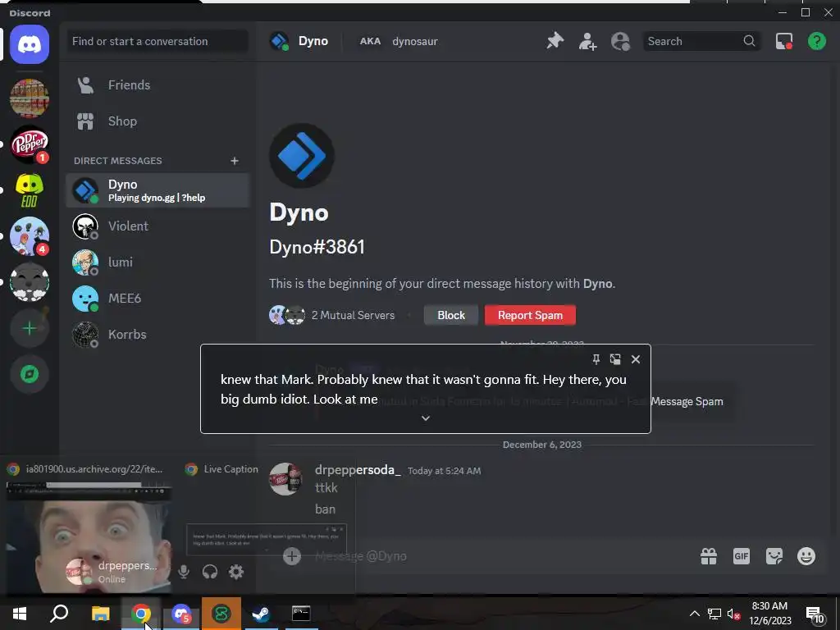Image resolution: width=840 pixels, height=630 pixels.
Task: Open the Dr Pepper server
Action: click(30, 144)
